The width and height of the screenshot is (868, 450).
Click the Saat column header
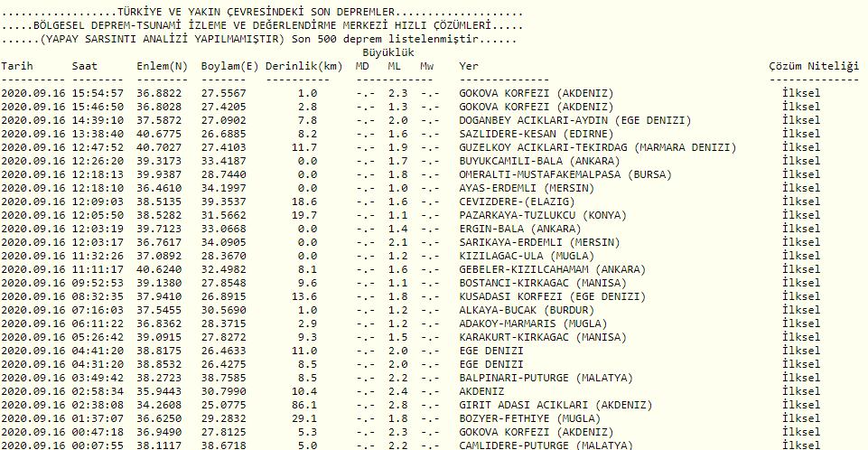85,66
